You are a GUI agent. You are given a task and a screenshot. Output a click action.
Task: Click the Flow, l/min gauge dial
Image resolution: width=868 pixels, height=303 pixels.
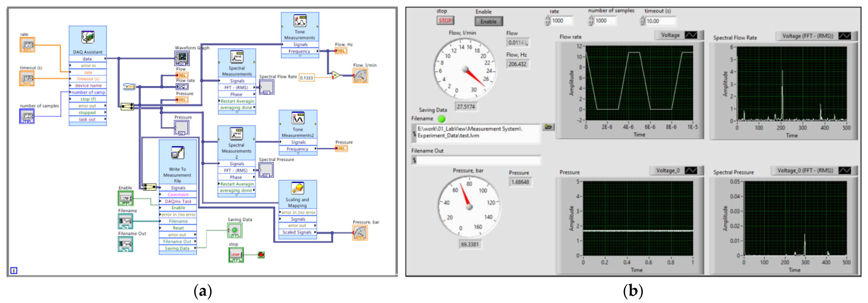click(465, 69)
